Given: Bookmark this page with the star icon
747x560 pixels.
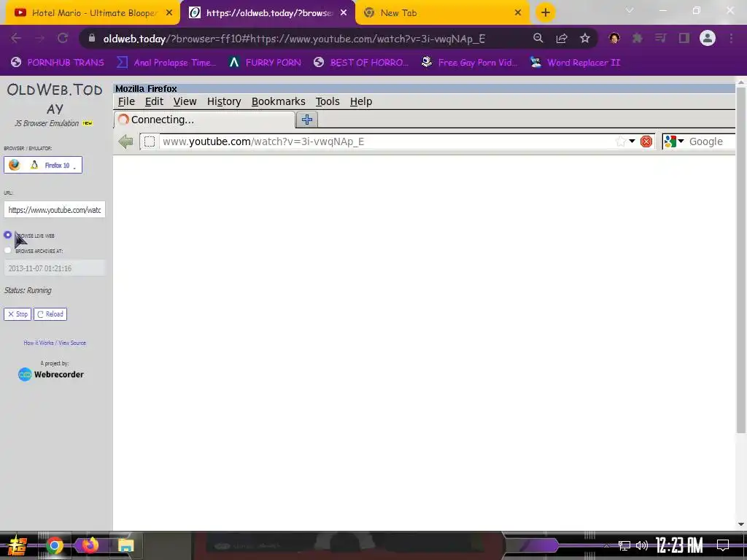Looking at the screenshot, I should click(x=585, y=39).
